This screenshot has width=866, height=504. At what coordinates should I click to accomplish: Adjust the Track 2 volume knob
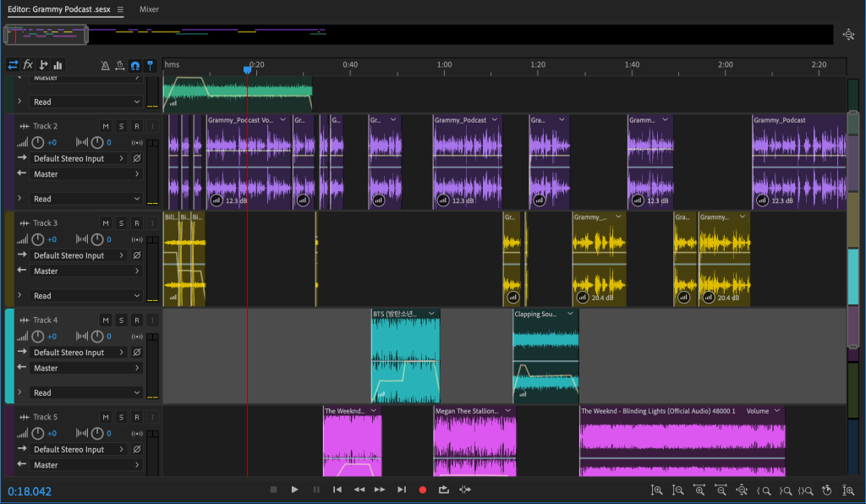pyautogui.click(x=37, y=142)
